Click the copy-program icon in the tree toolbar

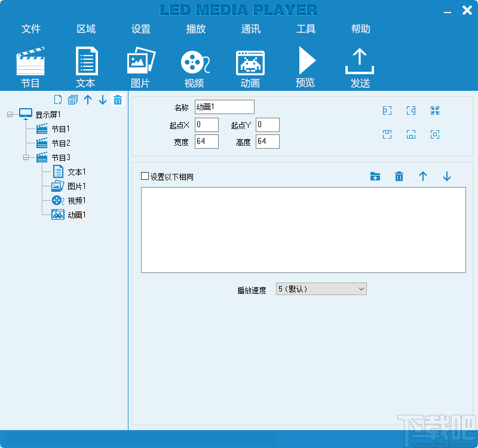(x=72, y=100)
